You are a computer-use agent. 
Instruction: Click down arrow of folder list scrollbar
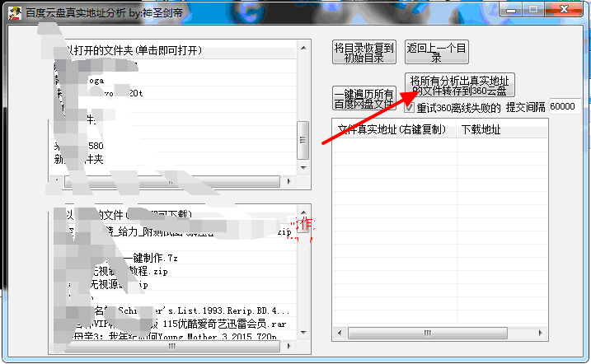pos(303,168)
